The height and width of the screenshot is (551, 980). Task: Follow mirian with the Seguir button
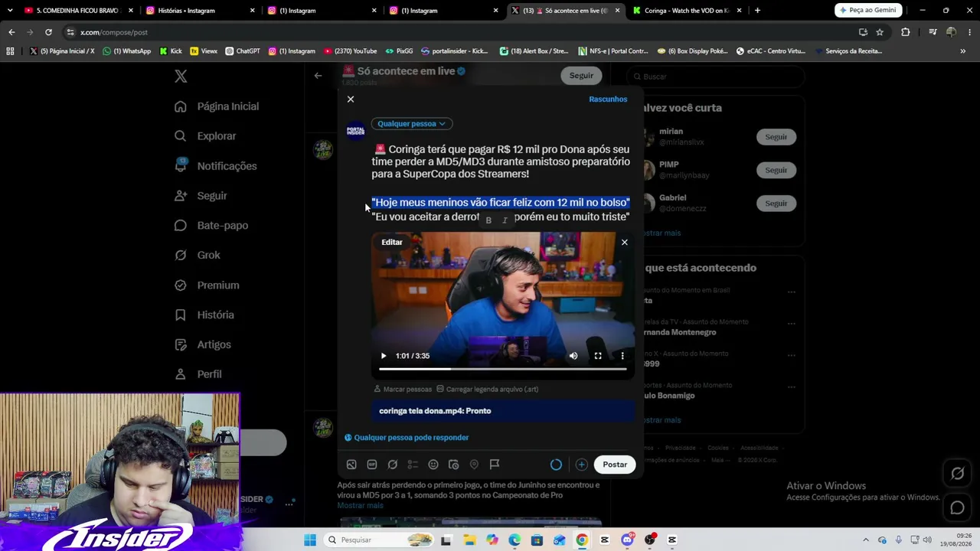click(776, 137)
